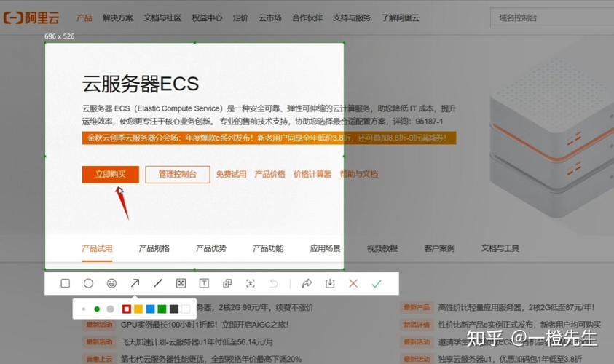
Task: Open the 独享云服务器u1 优惠加码包 link
Action: point(510,359)
